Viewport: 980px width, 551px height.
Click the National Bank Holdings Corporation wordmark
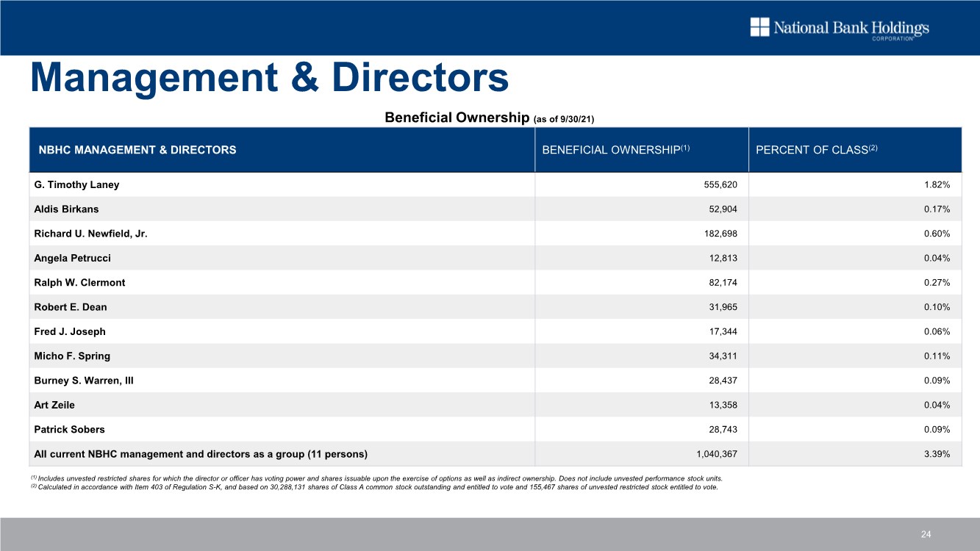[851, 29]
